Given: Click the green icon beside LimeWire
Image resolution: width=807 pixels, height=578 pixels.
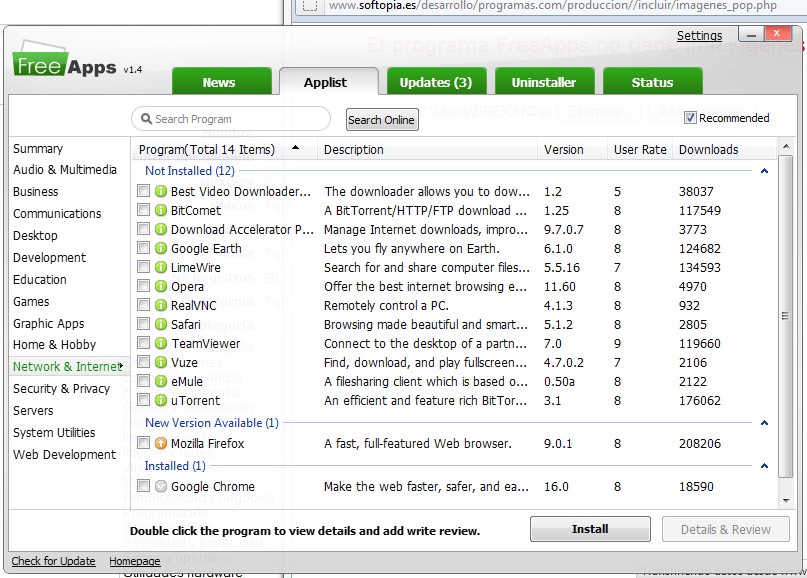Looking at the screenshot, I should click(x=161, y=267).
